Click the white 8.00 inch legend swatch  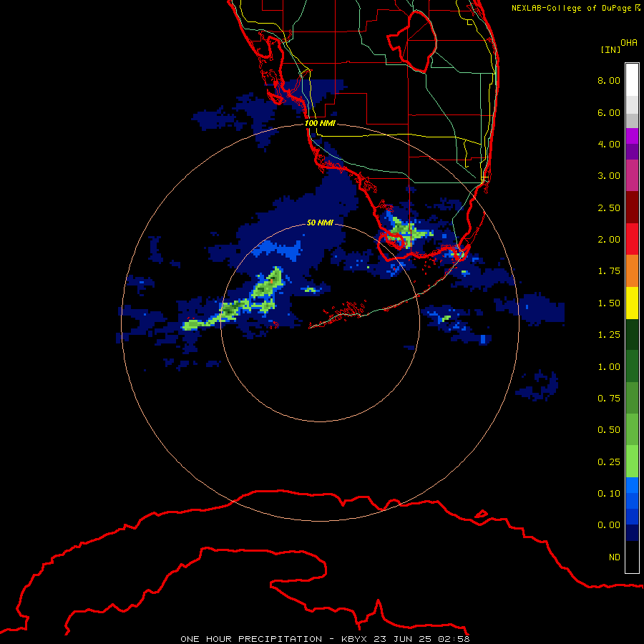click(x=632, y=80)
